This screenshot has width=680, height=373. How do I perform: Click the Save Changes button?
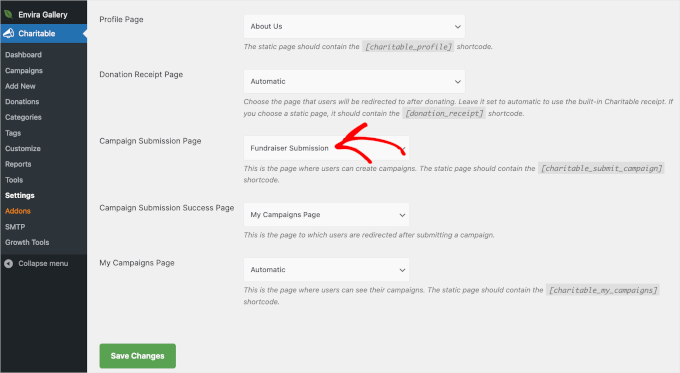[x=137, y=356]
